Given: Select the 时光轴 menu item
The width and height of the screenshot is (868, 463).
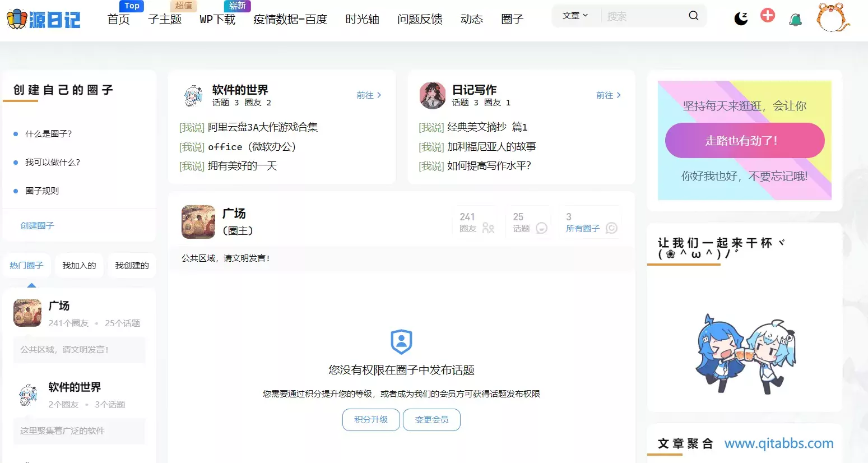Looking at the screenshot, I should (x=362, y=19).
